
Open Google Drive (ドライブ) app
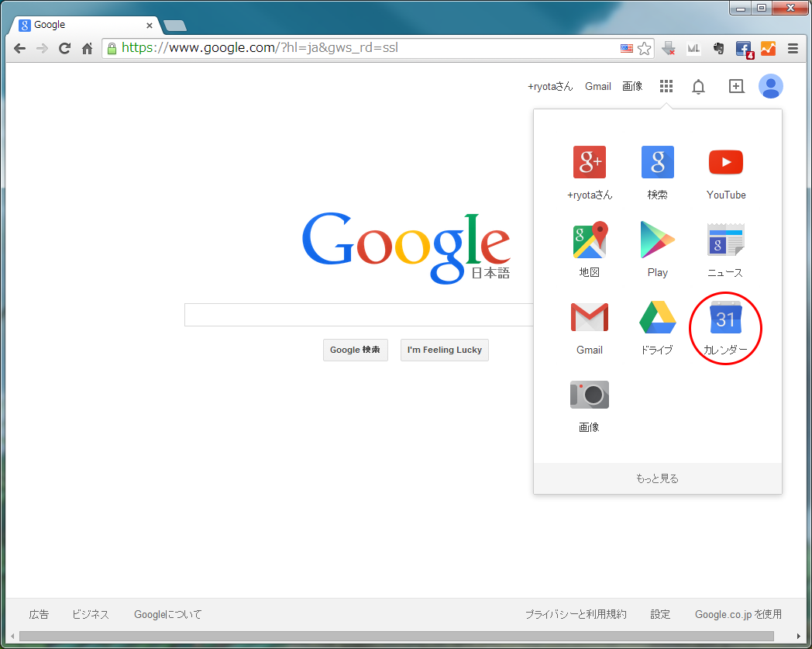tap(658, 316)
